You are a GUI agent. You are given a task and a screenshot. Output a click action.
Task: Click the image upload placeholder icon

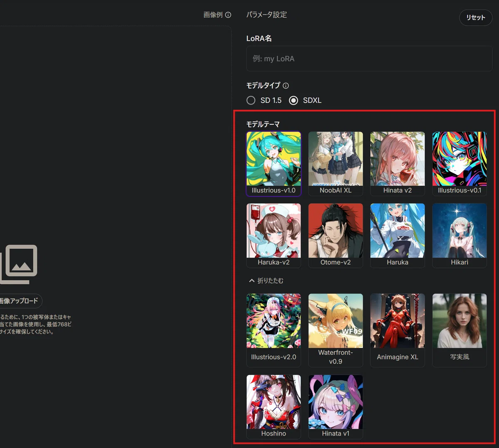tap(19, 264)
